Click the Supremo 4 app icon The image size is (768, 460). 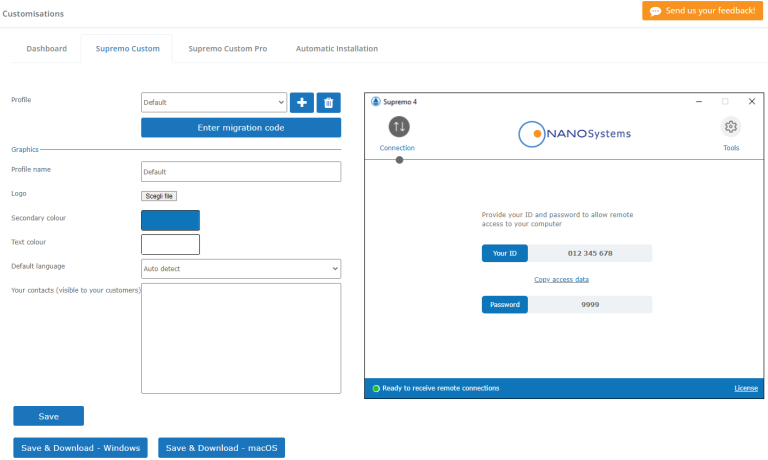click(x=376, y=101)
